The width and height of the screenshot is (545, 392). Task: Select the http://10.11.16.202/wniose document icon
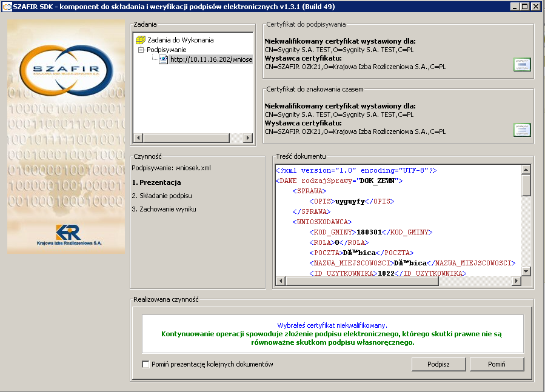pyautogui.click(x=163, y=59)
